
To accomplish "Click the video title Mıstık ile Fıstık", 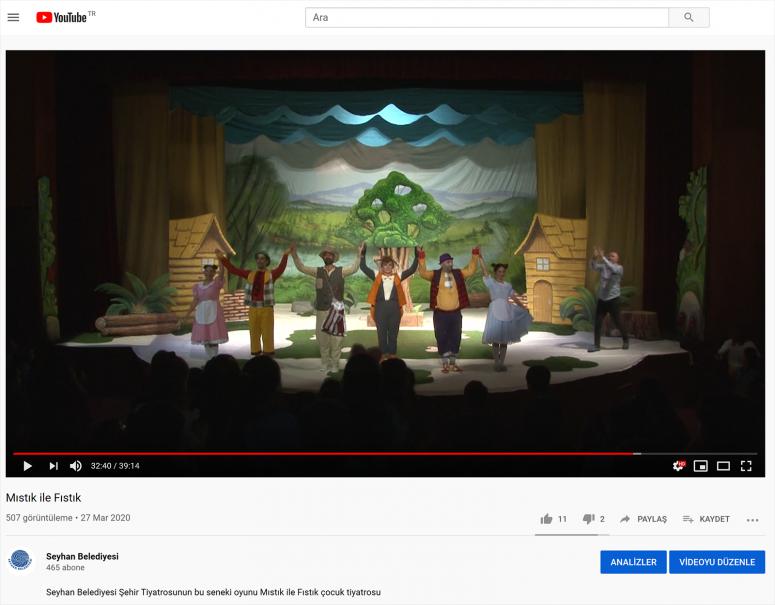I will [x=43, y=498].
